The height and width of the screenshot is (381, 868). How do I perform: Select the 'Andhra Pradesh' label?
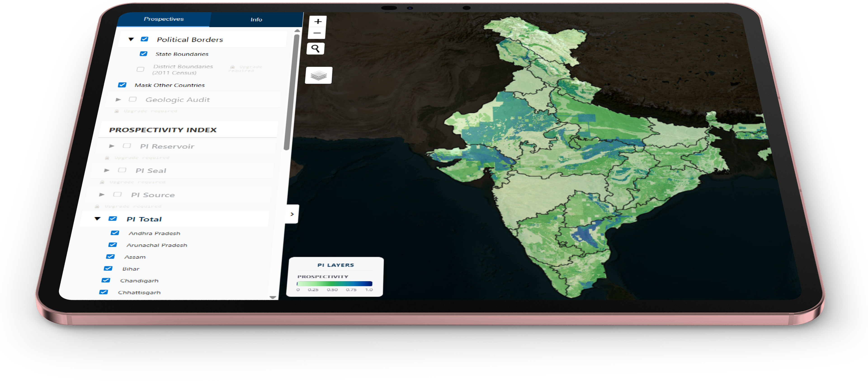tap(154, 233)
